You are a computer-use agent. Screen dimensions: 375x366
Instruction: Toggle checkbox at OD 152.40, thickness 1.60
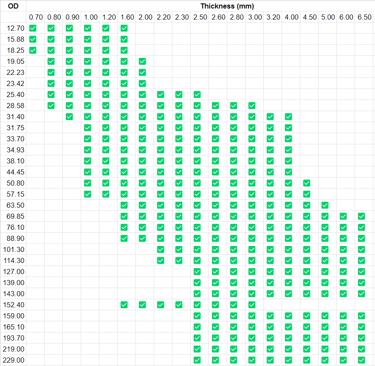[124, 305]
